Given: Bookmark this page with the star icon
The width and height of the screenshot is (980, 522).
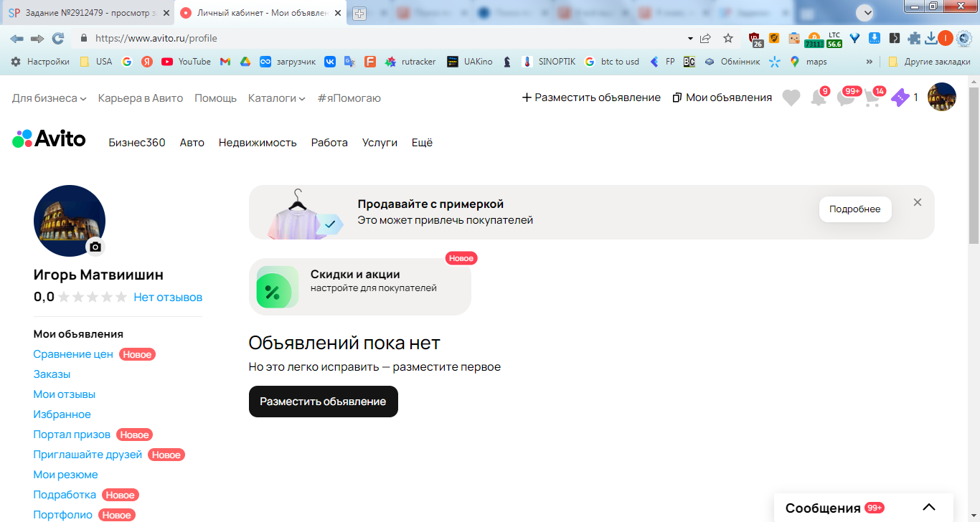Looking at the screenshot, I should pyautogui.click(x=728, y=38).
